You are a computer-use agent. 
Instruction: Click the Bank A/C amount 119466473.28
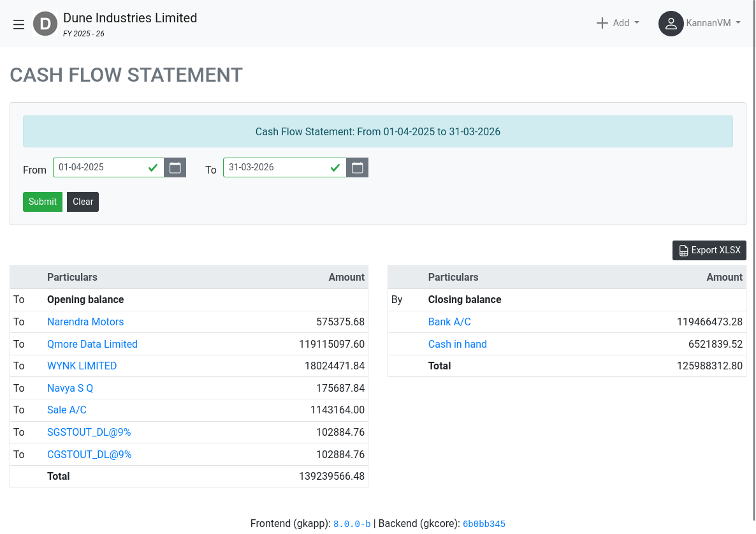[709, 322]
